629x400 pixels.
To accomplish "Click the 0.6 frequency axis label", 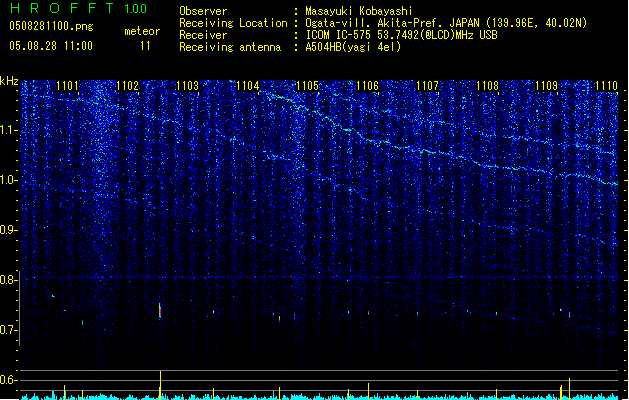I will [x=9, y=380].
